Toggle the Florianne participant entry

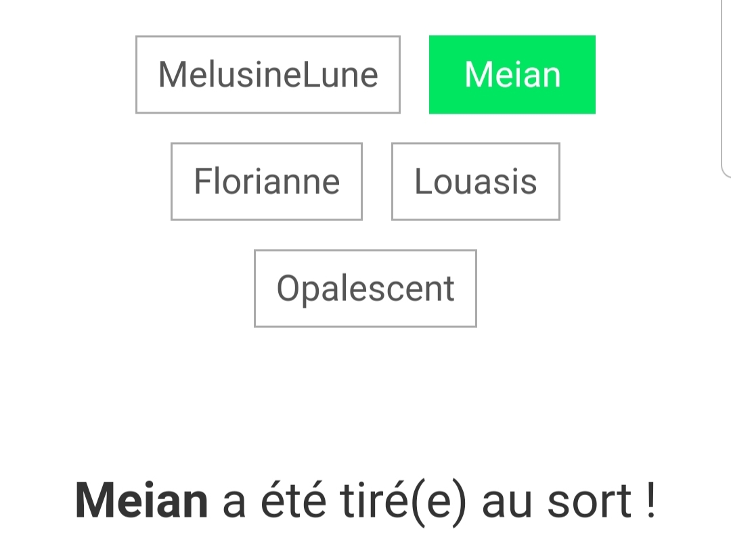pos(267,181)
